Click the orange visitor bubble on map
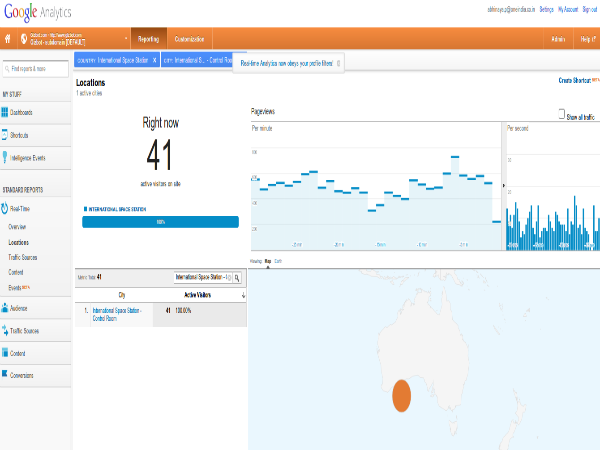This screenshot has width=600, height=450. (401, 396)
